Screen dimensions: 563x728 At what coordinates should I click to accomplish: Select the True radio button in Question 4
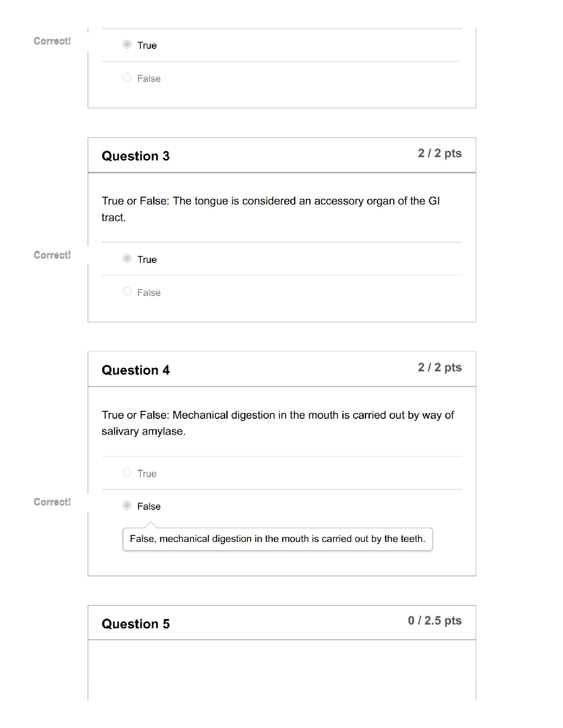127,472
